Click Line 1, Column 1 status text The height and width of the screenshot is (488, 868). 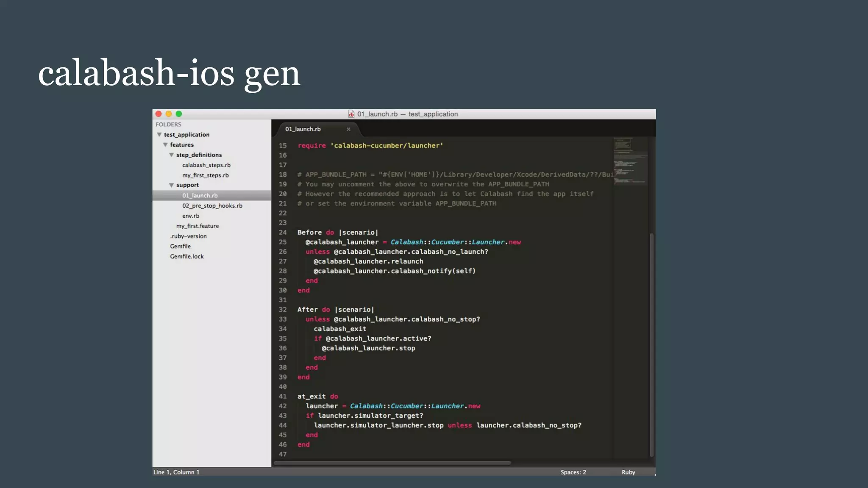(x=176, y=472)
